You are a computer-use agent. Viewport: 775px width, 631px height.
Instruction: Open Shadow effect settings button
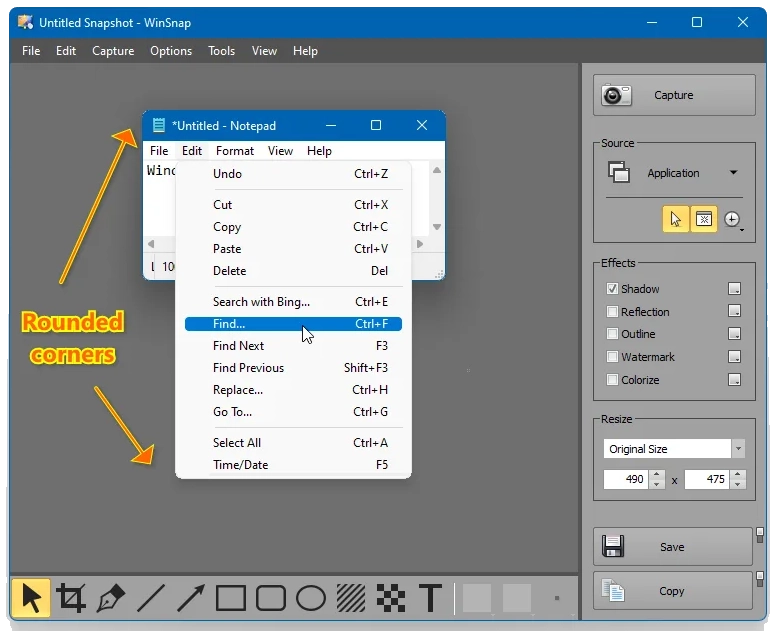[x=734, y=289]
